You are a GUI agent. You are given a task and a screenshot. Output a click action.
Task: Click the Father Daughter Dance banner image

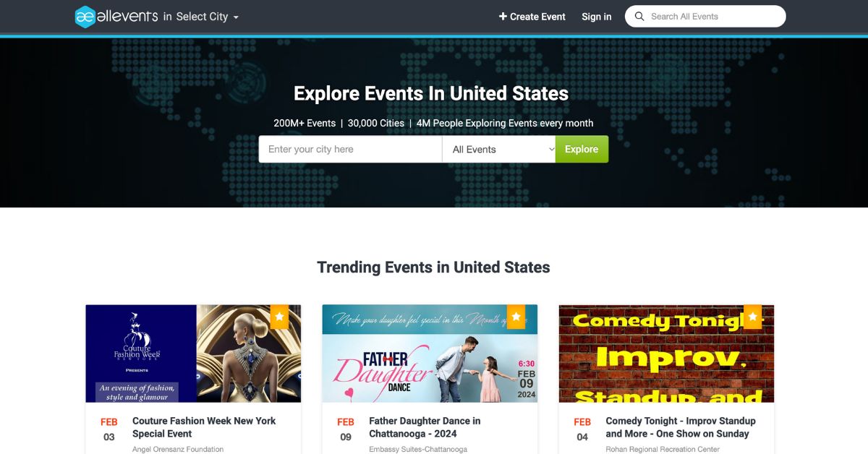430,354
